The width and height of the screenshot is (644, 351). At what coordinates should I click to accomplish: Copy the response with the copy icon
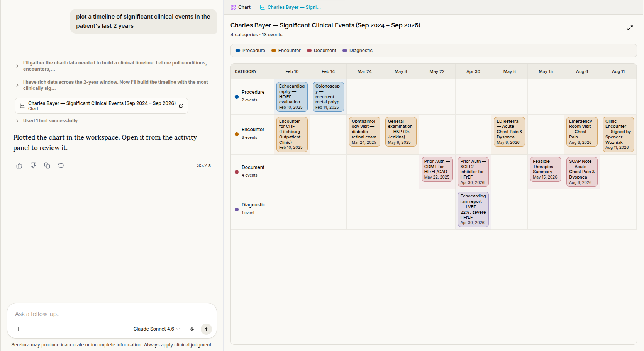click(47, 165)
